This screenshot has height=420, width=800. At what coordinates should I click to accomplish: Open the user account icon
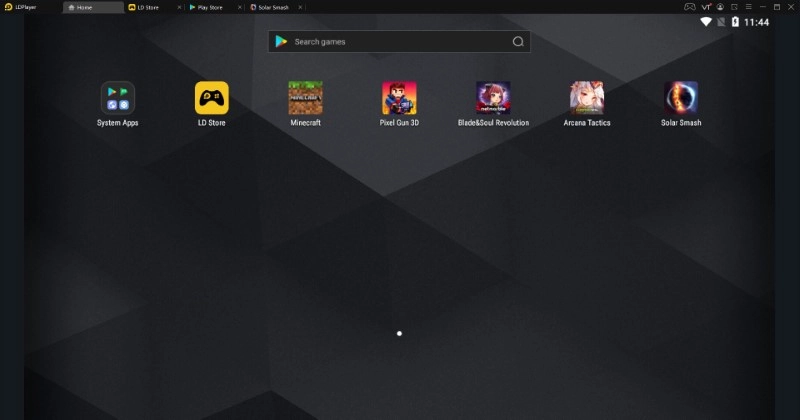pyautogui.click(x=722, y=7)
